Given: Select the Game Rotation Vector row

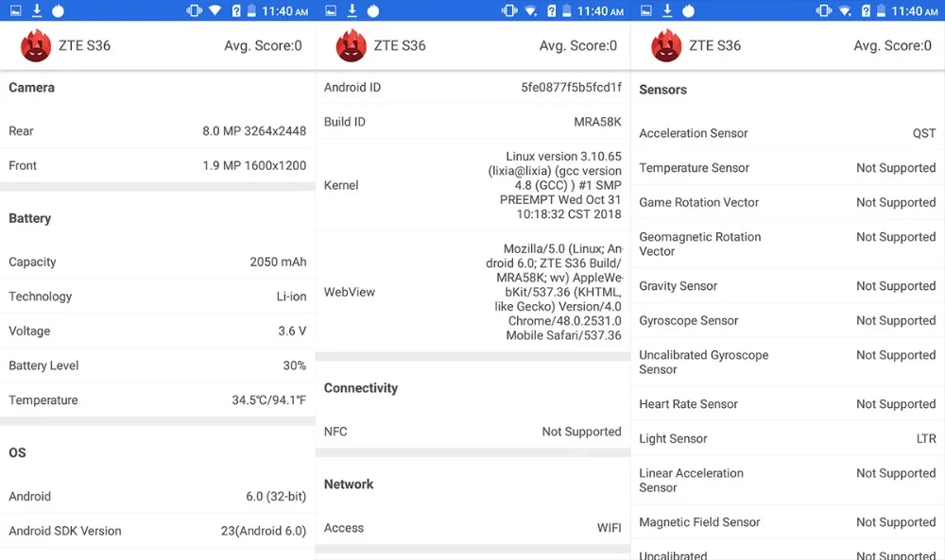Looking at the screenshot, I should tap(788, 202).
